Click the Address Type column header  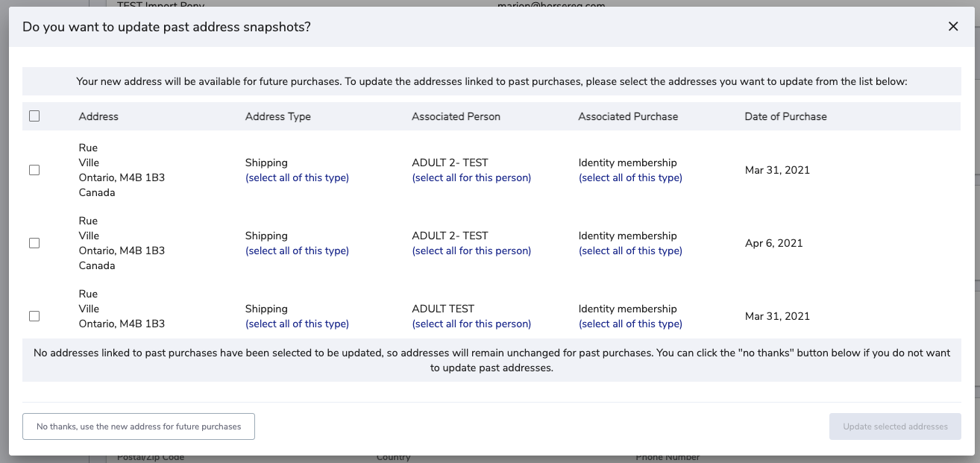(x=277, y=116)
